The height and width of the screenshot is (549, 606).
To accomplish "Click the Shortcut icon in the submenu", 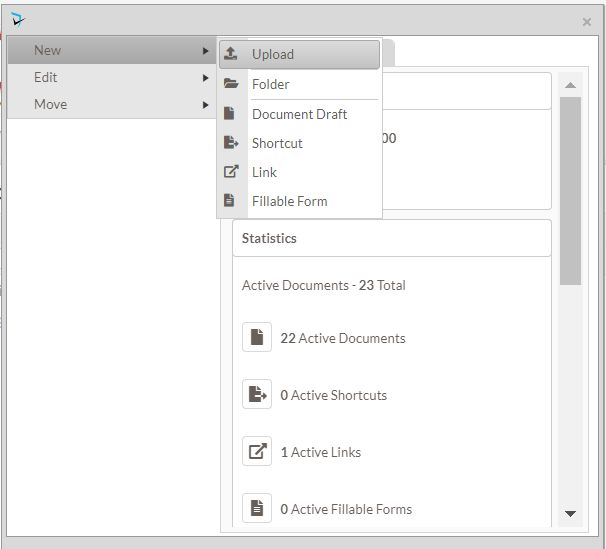I will click(x=230, y=143).
